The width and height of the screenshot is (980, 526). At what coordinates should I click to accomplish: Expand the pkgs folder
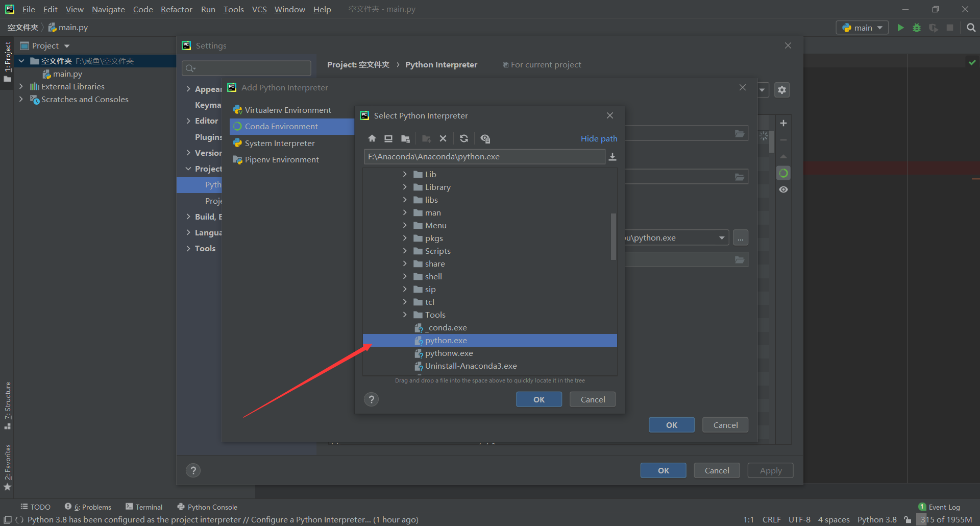point(405,238)
